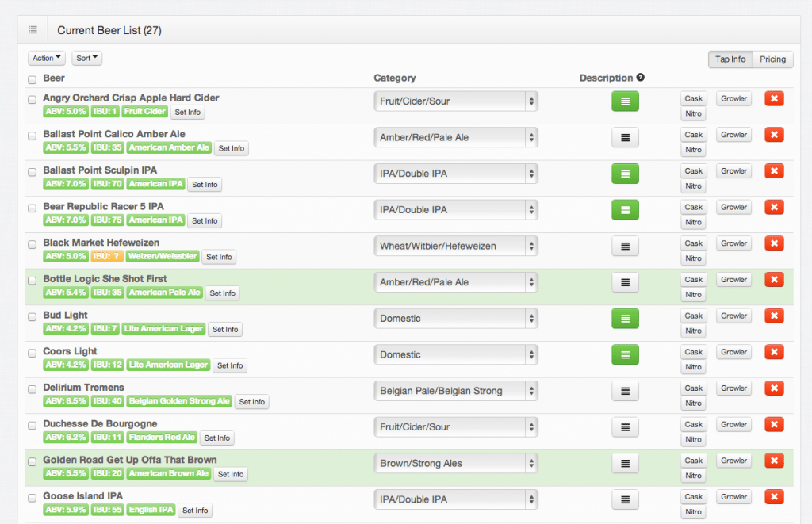Viewport: 812px width, 524px height.
Task: Click Set Info for Angry Orchard Crisp Apple Hard Cider
Action: [187, 112]
